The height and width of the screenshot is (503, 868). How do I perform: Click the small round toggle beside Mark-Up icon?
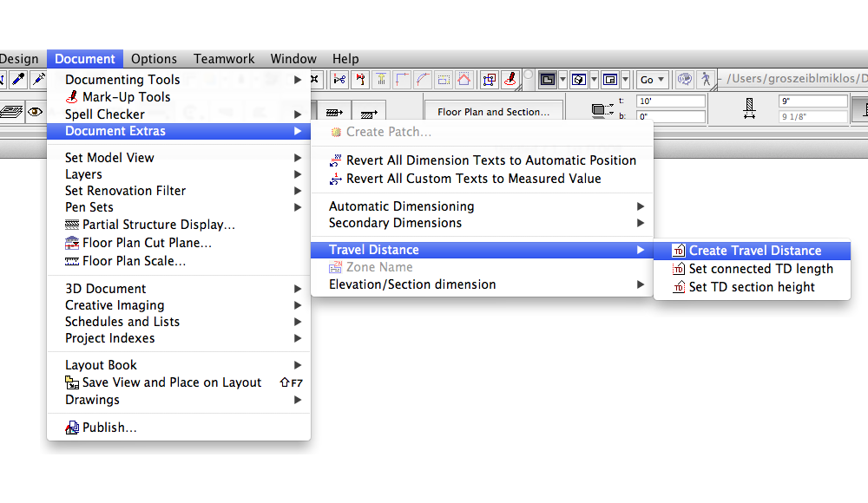528,76
